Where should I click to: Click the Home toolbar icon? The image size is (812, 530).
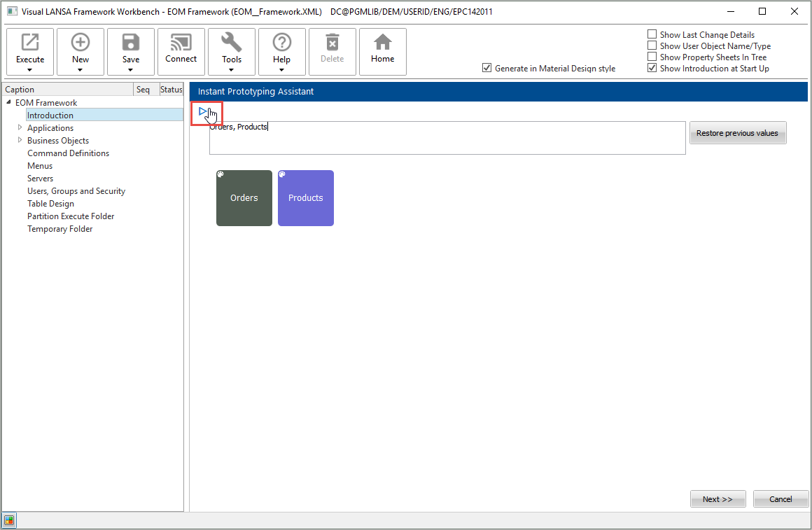point(383,43)
